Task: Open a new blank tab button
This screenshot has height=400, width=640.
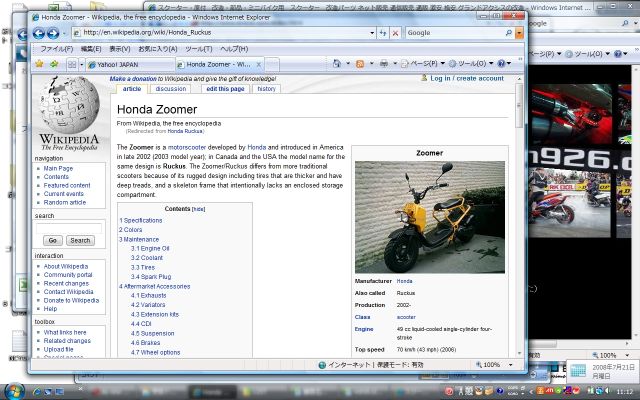Action: coord(272,64)
